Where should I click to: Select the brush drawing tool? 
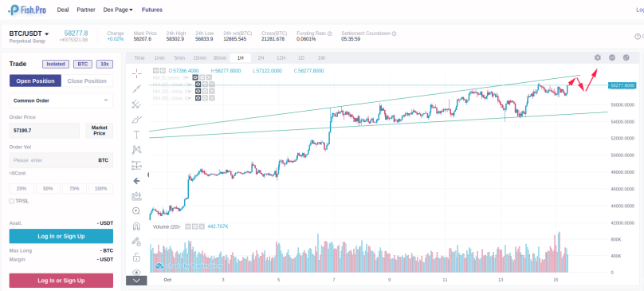(x=136, y=120)
